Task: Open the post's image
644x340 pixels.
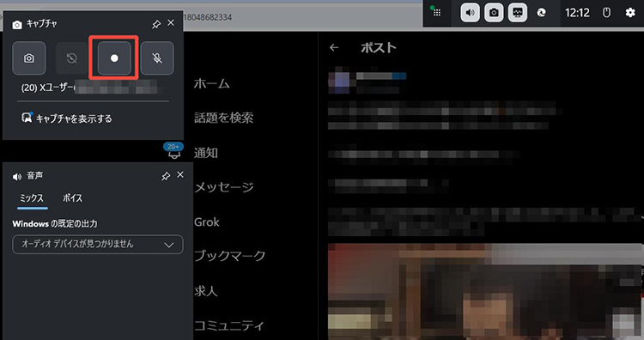Action: [486, 292]
